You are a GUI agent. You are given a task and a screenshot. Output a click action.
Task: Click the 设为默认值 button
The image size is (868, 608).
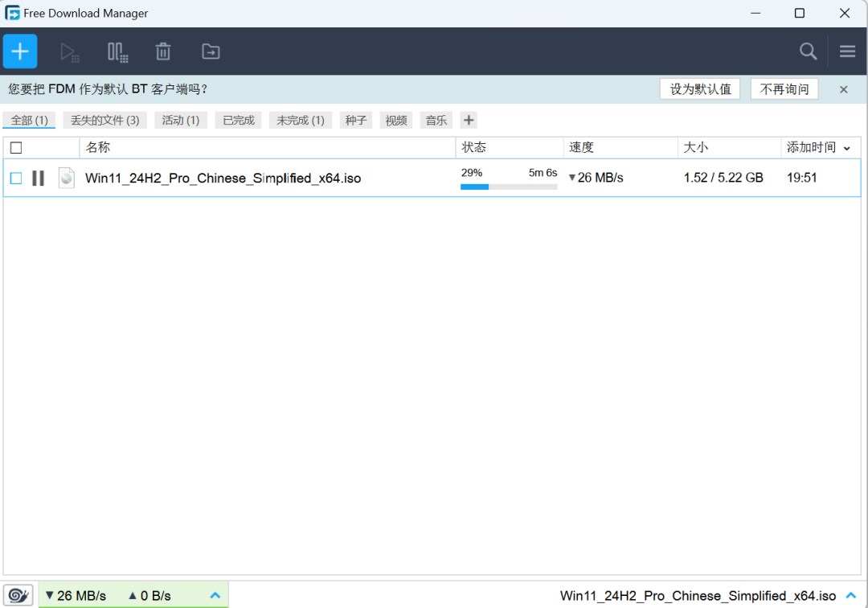pyautogui.click(x=699, y=88)
